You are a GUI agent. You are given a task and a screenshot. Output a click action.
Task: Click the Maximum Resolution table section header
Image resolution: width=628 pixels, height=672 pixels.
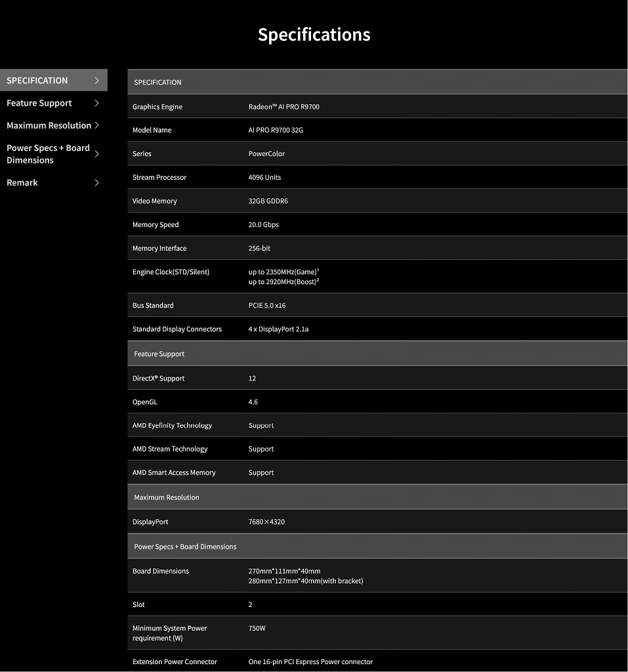tap(378, 497)
